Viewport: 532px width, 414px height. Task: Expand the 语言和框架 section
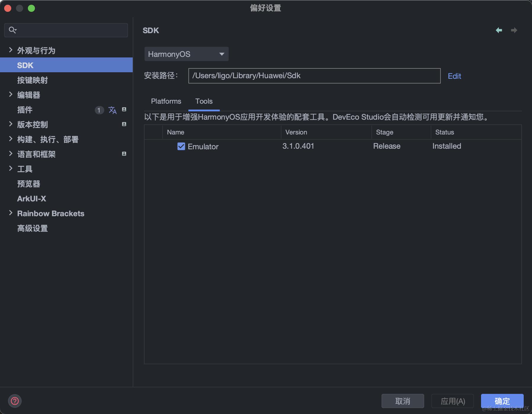tap(11, 154)
